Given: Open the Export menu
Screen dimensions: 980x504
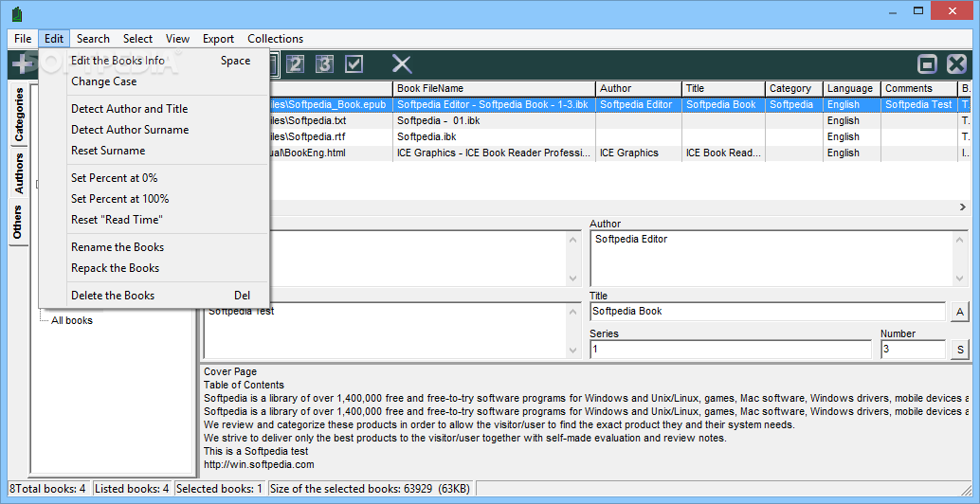Looking at the screenshot, I should pyautogui.click(x=218, y=39).
